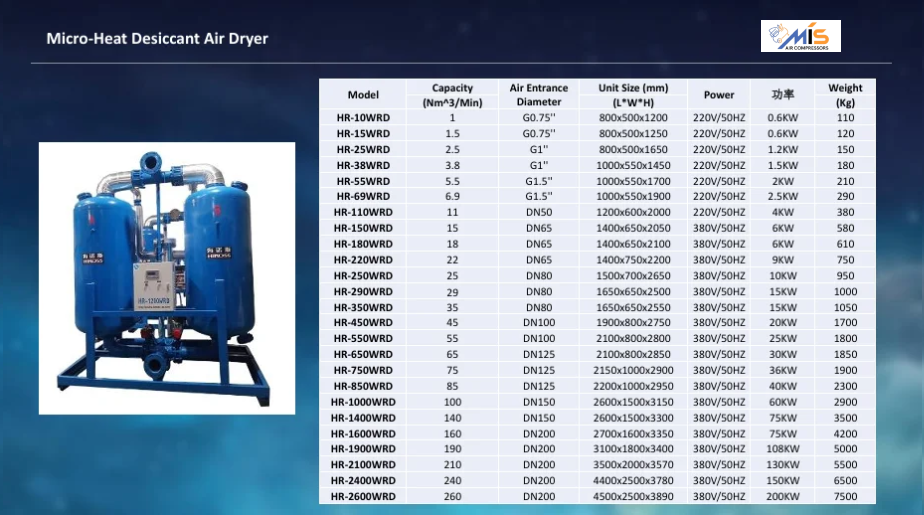Click the HR-10WRD model cell
The image size is (924, 515).
pos(363,118)
